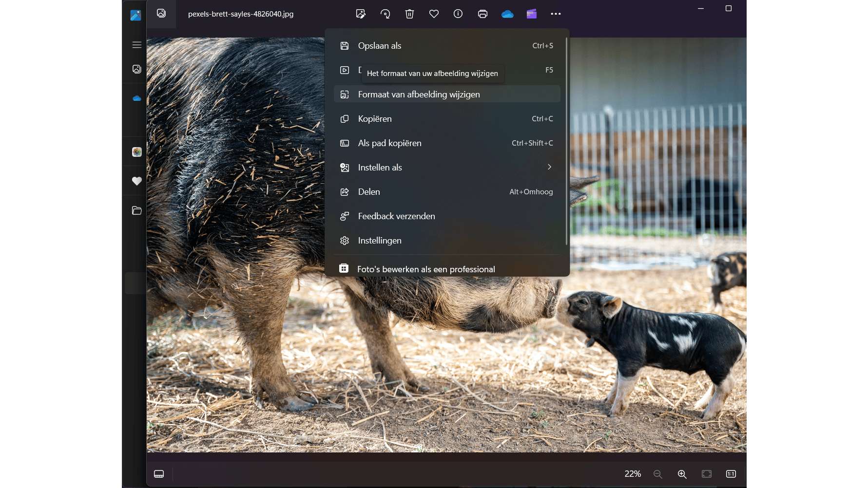Open Favorites in the left sidebar
The width and height of the screenshot is (868, 488).
tap(137, 181)
